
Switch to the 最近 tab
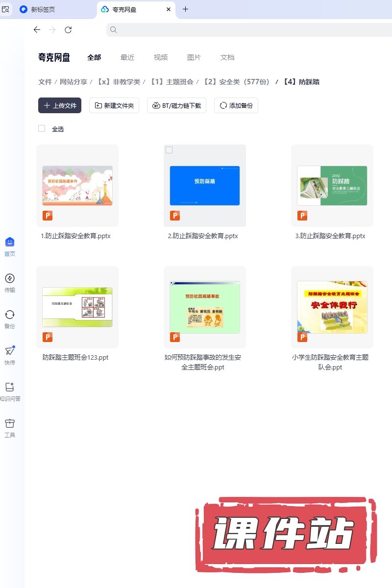(x=127, y=57)
